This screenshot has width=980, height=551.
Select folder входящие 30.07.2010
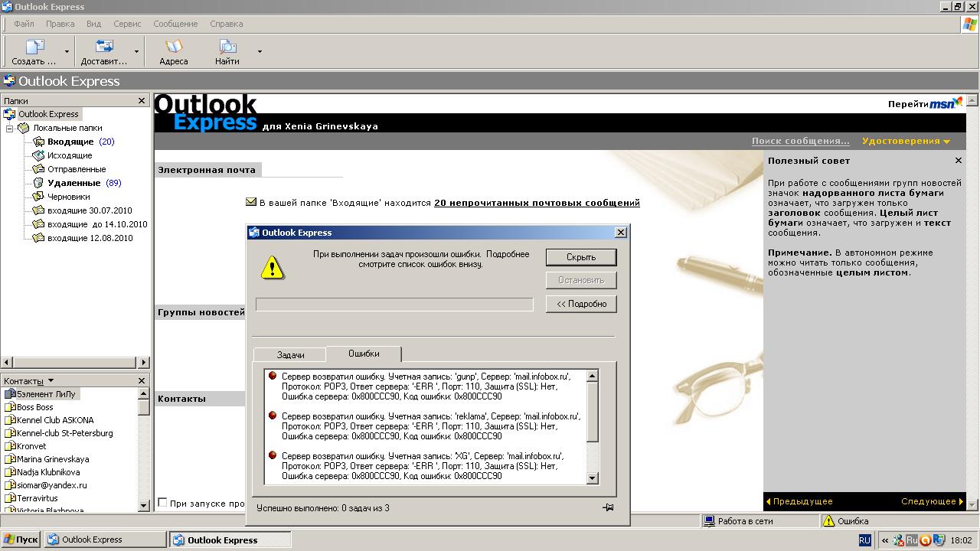(90, 210)
